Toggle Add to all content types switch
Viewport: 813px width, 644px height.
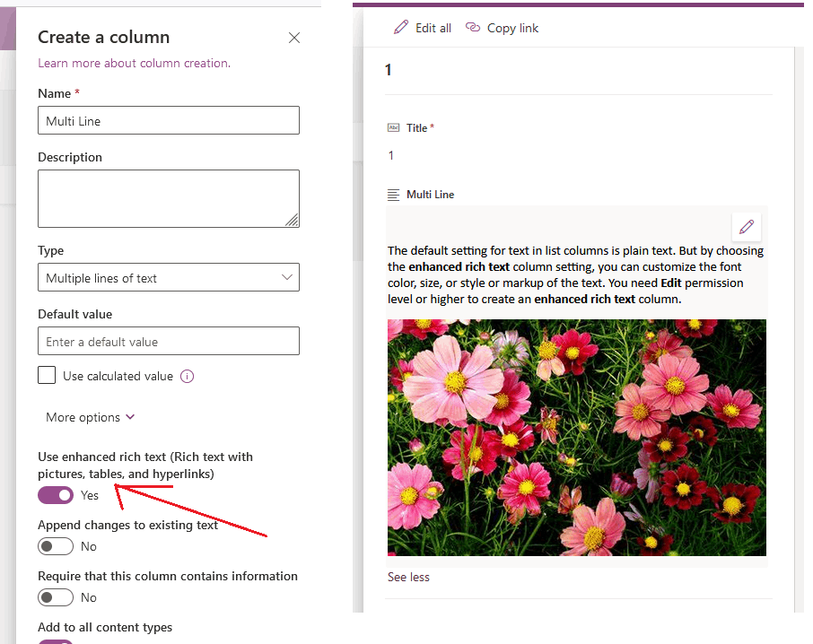coord(56,641)
